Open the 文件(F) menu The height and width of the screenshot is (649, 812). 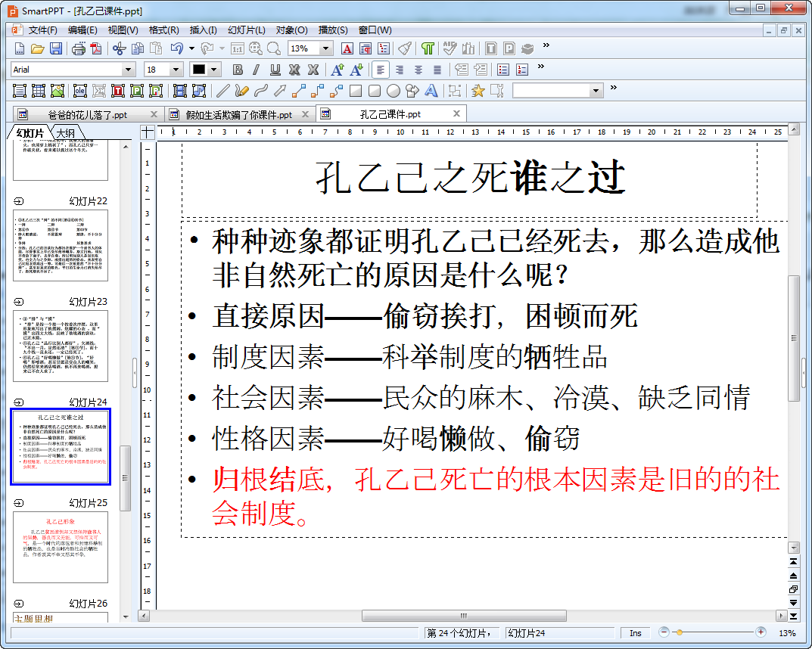[x=42, y=30]
